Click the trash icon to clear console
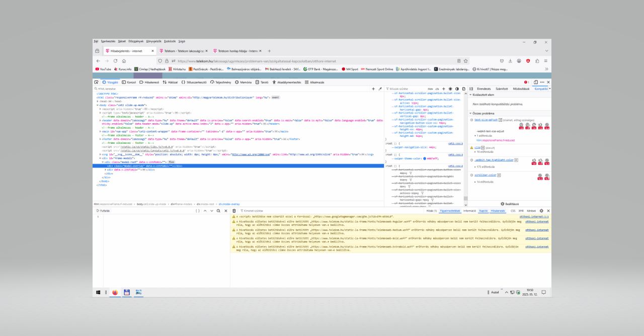 pyautogui.click(x=234, y=211)
